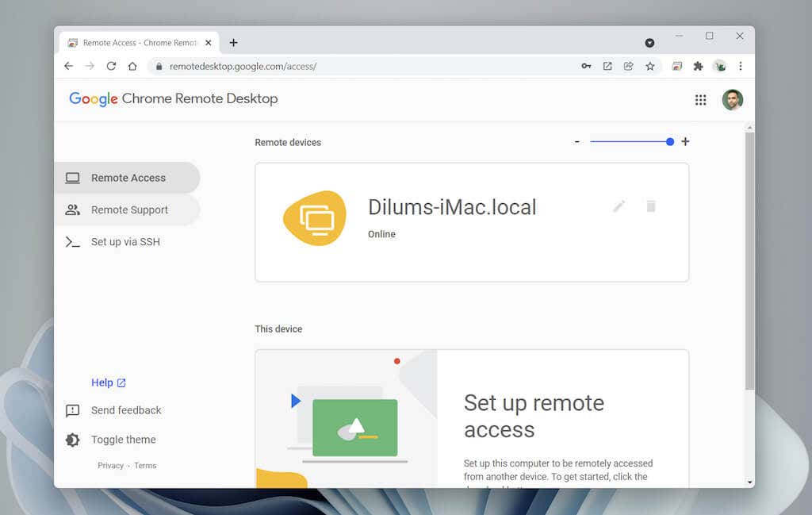Open the browser home page icon

[132, 66]
